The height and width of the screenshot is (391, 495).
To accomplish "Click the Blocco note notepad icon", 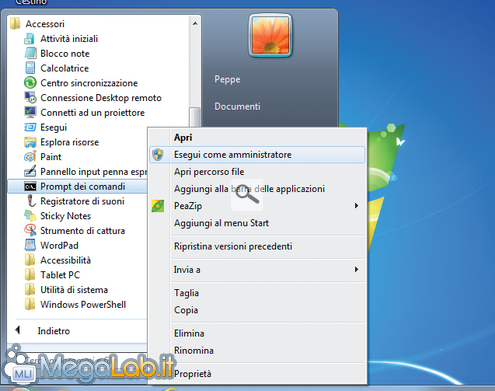I will click(x=30, y=53).
